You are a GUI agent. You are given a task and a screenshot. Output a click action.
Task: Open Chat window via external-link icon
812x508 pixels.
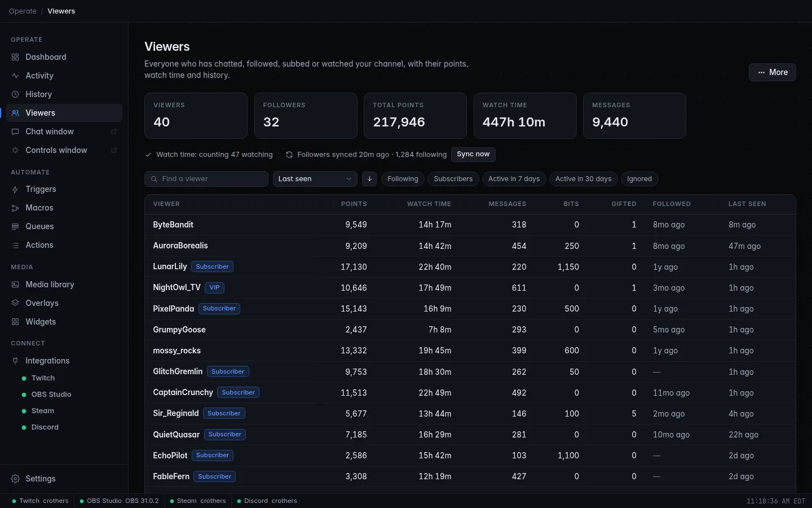pyautogui.click(x=113, y=132)
